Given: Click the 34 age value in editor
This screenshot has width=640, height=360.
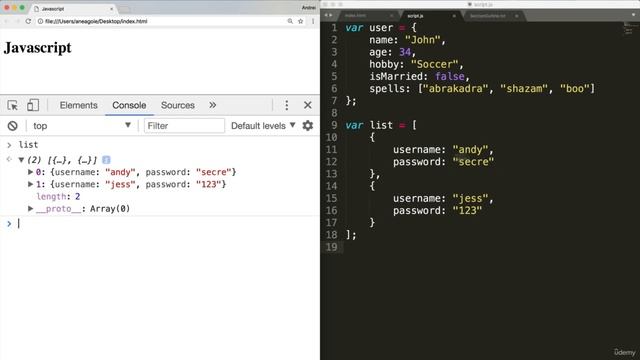Looking at the screenshot, I should coord(405,52).
